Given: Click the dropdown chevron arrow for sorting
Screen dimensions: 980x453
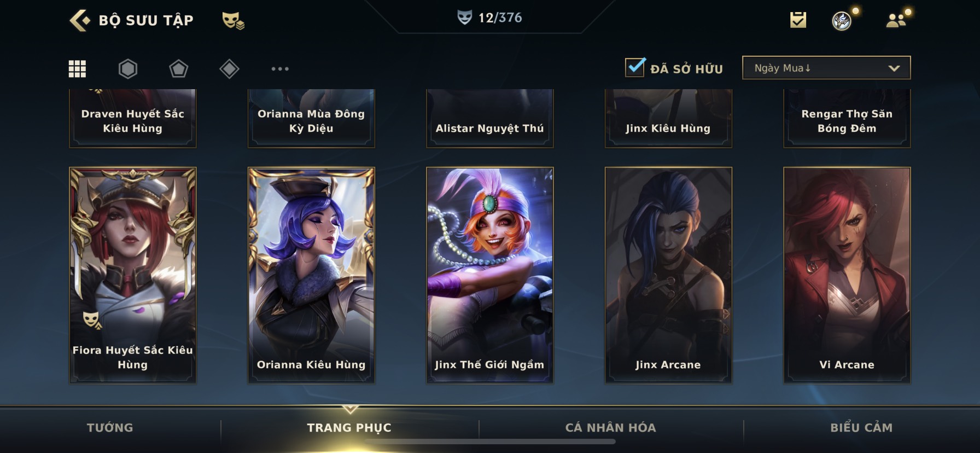Looking at the screenshot, I should coord(894,68).
